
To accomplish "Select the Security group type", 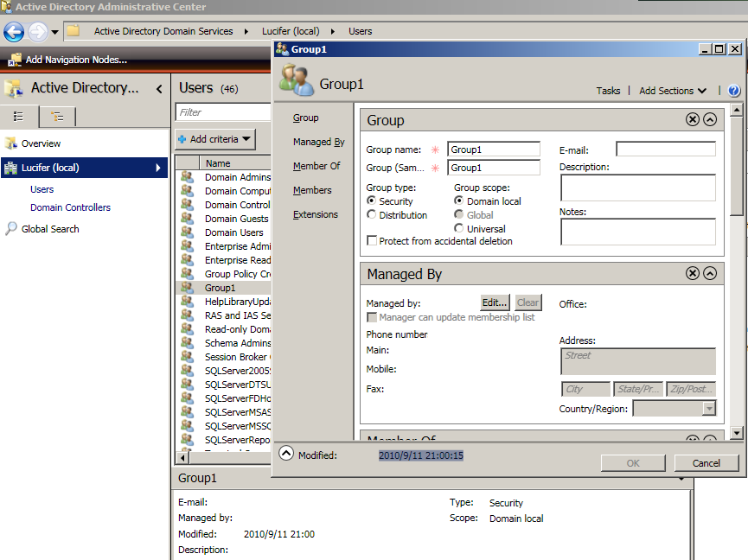I will click(x=371, y=200).
